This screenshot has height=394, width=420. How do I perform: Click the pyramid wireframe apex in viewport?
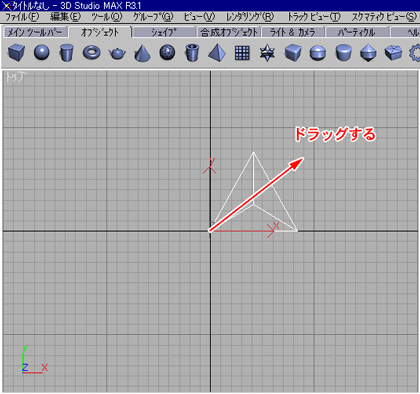253,153
